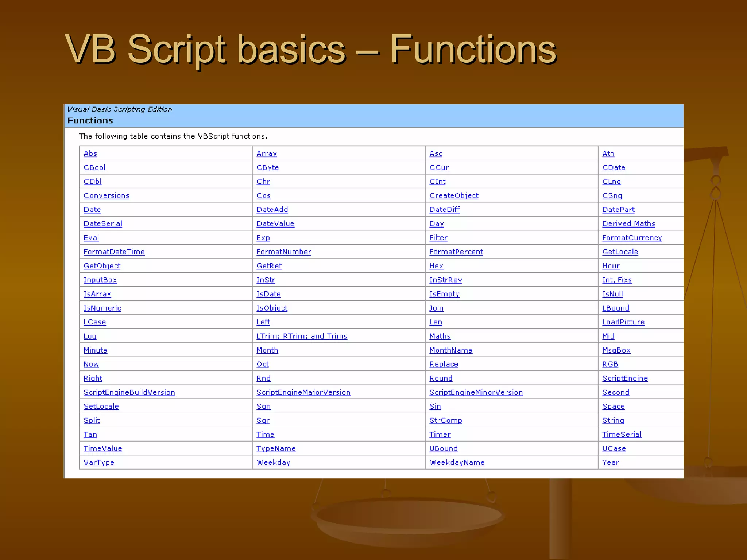Open the CreateObject link
The image size is (747, 560).
tap(454, 195)
